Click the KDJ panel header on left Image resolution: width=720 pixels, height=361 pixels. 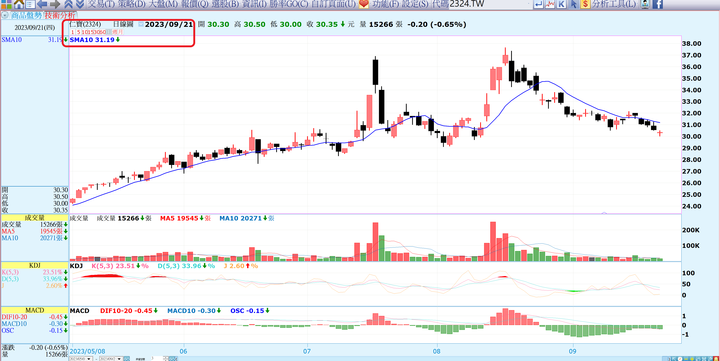coord(34,265)
